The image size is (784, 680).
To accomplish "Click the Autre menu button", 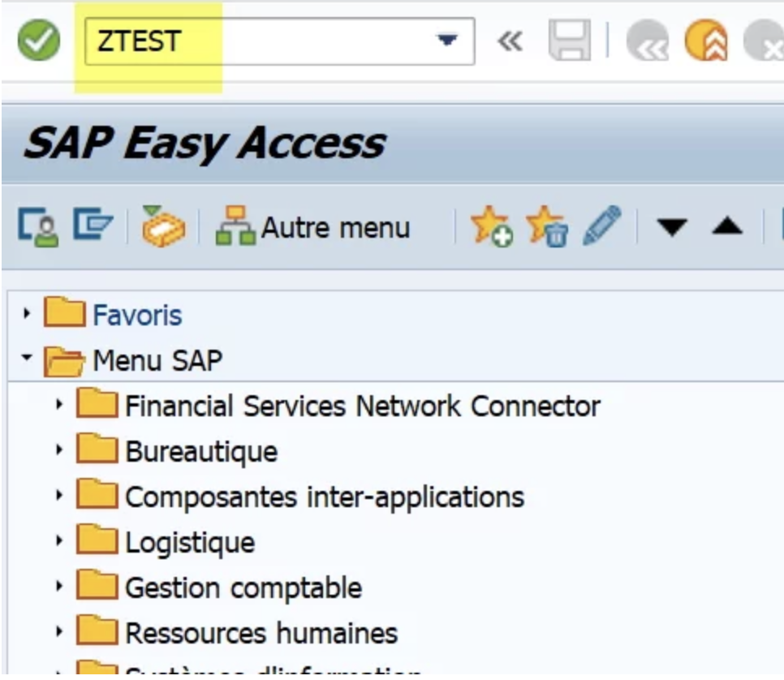I will click(x=312, y=228).
